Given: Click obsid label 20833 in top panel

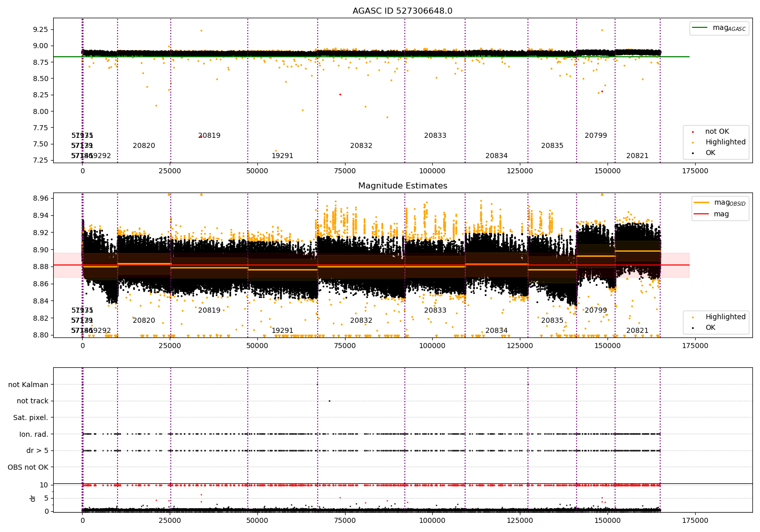Looking at the screenshot, I should 435,136.
